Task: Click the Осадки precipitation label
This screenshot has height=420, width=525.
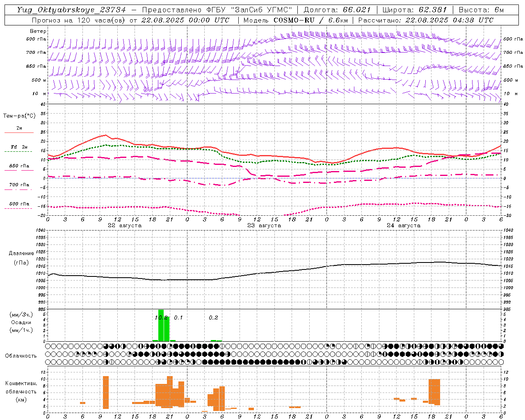Action: pos(21,322)
